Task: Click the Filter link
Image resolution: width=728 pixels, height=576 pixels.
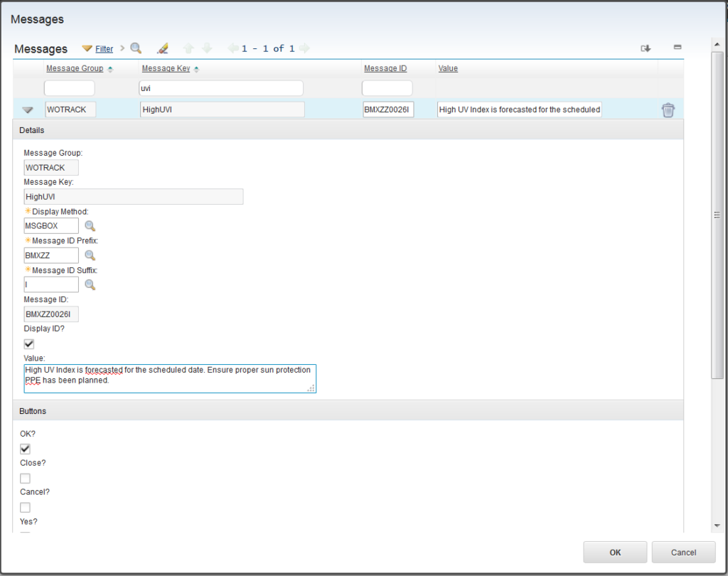Action: [x=104, y=49]
